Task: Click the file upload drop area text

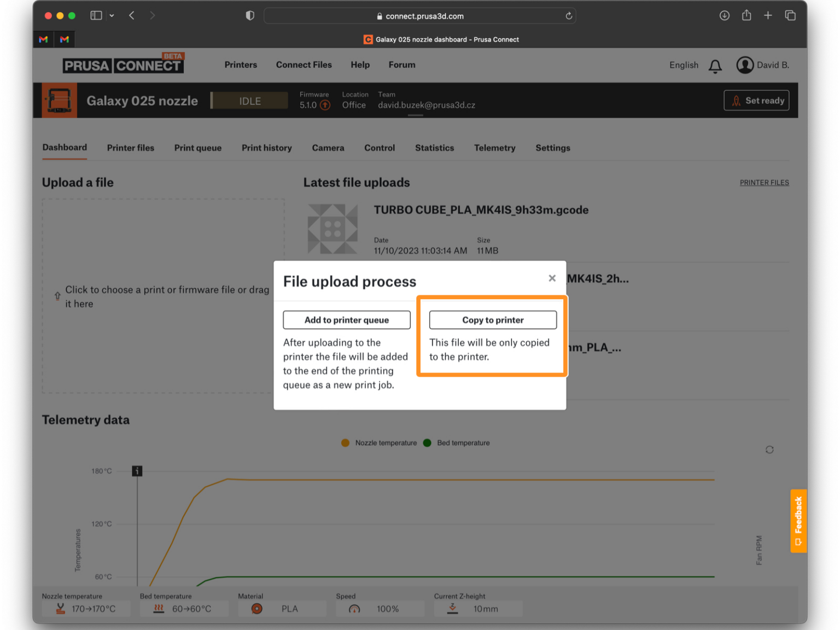Action: [167, 297]
